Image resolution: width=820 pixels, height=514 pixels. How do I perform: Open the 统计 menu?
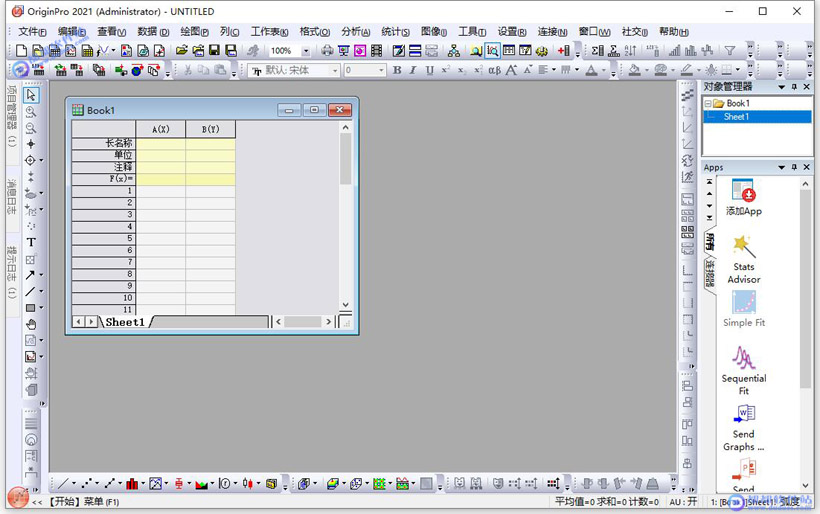click(x=395, y=32)
